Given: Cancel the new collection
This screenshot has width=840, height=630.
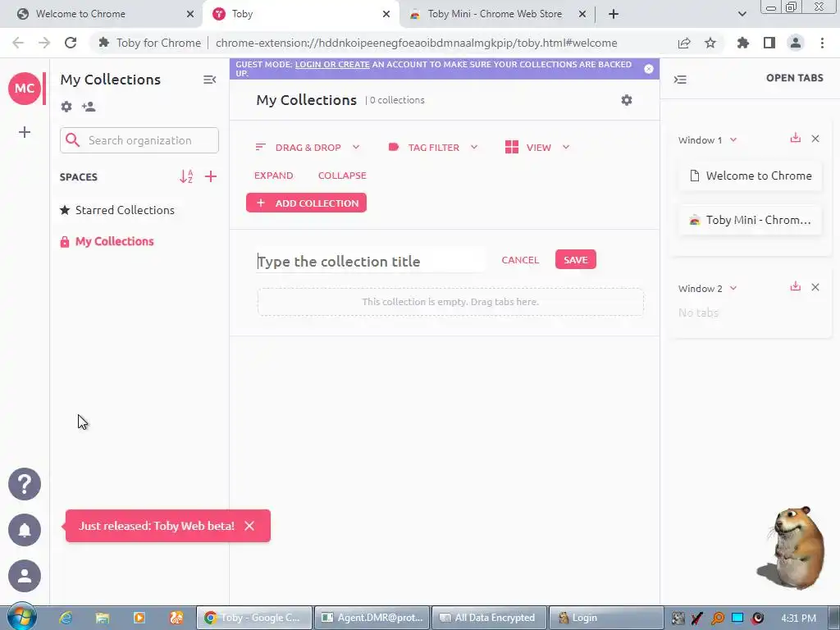Looking at the screenshot, I should point(520,260).
